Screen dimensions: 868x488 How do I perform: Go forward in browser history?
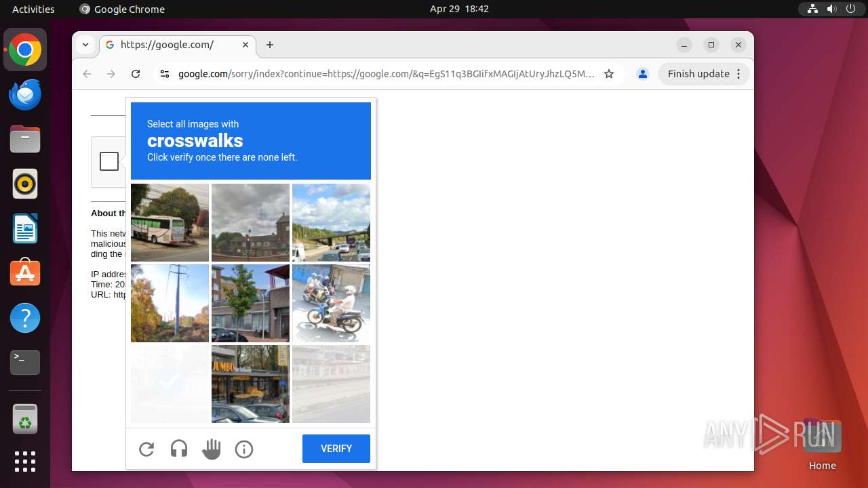(x=111, y=74)
